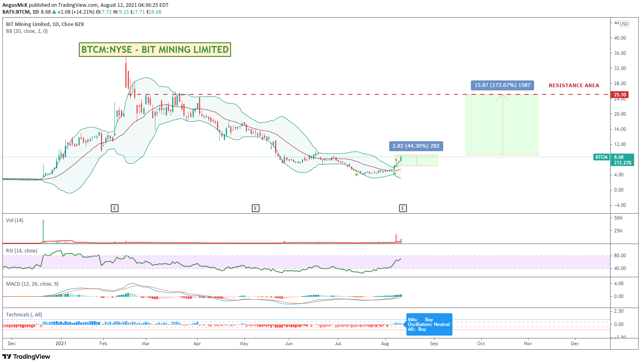Click the February earnings E marker
Viewport: 641px width, 364px height.
tap(115, 208)
